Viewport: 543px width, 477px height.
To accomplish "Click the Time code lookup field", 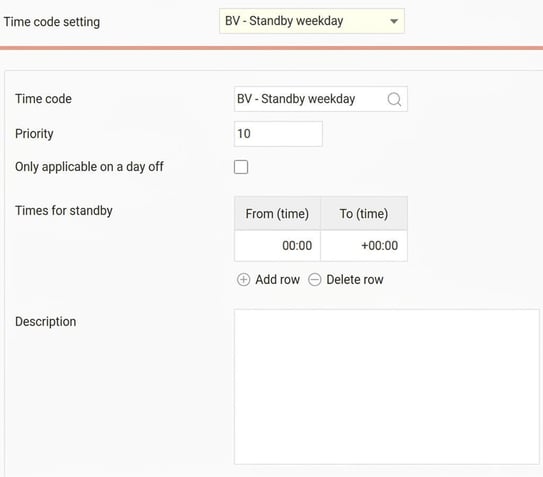I will (x=321, y=99).
